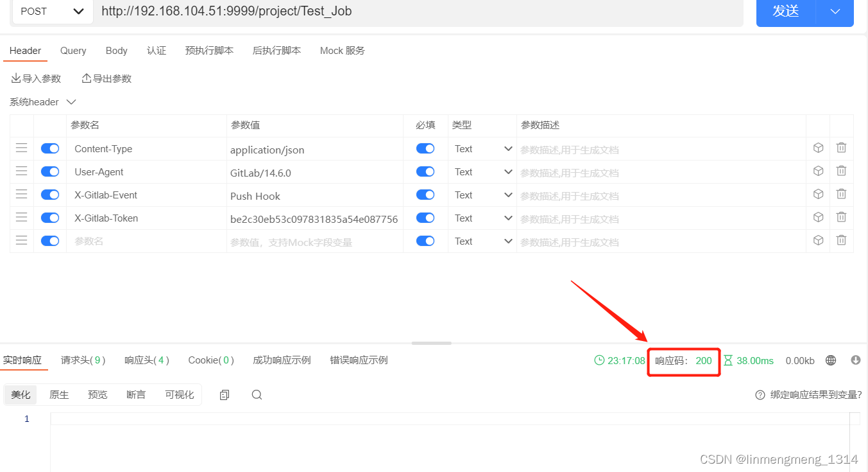Delete the X-Gitlab-Event header row
Screen dimensions: 868x472
pyautogui.click(x=841, y=194)
